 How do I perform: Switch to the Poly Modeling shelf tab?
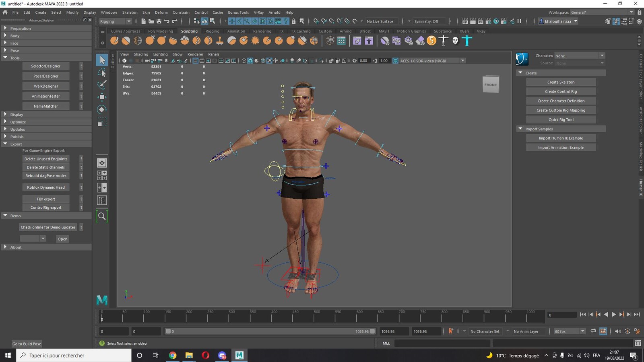(160, 31)
